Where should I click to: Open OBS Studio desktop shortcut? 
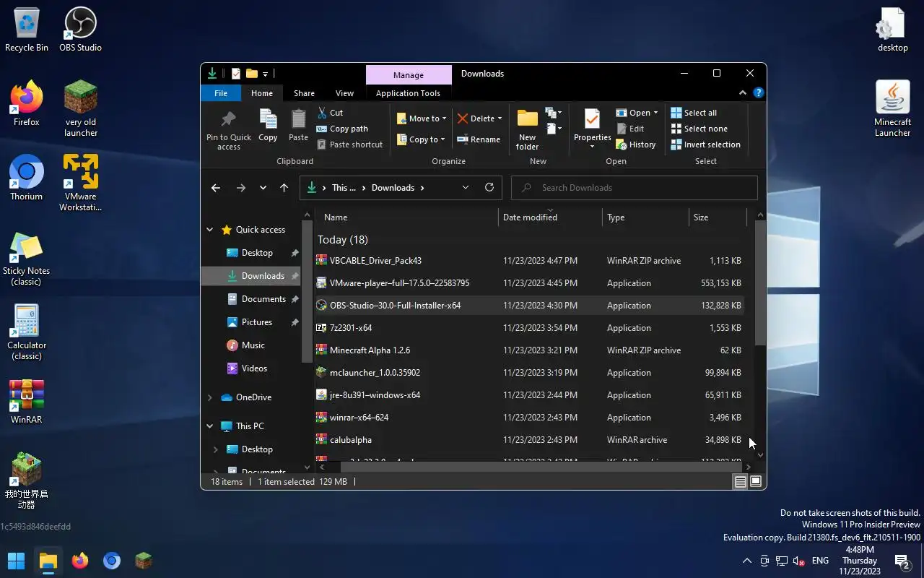(x=80, y=30)
